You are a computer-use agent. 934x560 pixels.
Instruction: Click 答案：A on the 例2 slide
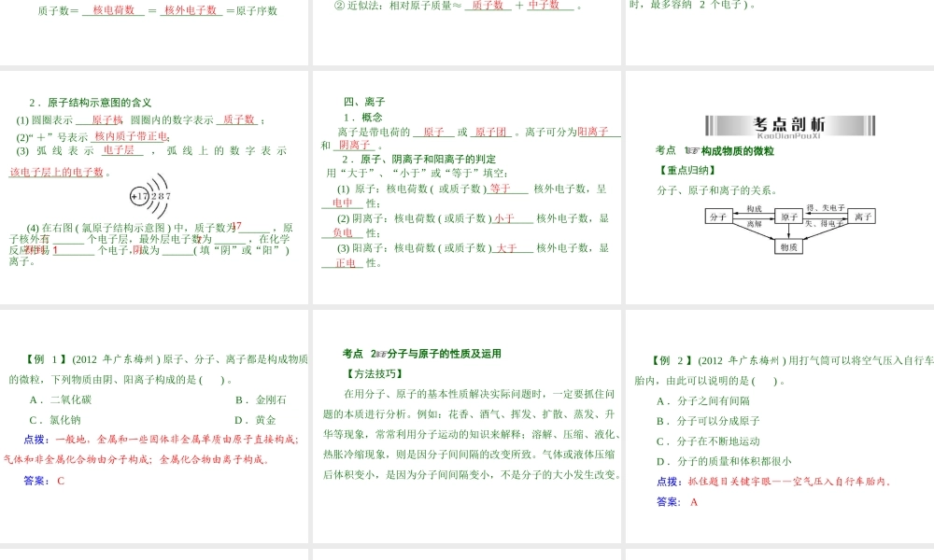point(676,502)
